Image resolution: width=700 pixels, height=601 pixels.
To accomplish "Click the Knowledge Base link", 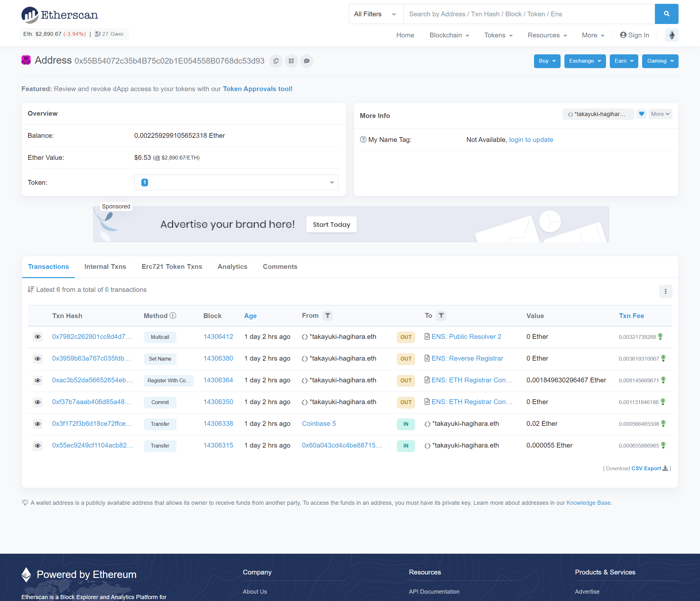I will pos(588,503).
